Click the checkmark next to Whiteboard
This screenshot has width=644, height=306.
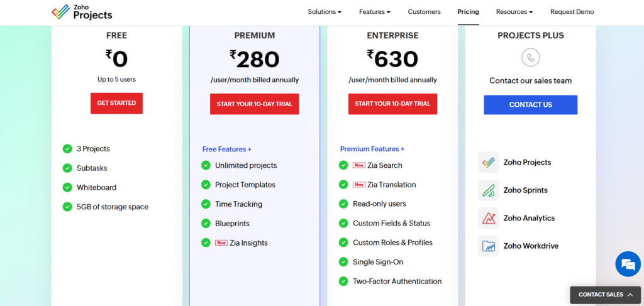tap(67, 187)
